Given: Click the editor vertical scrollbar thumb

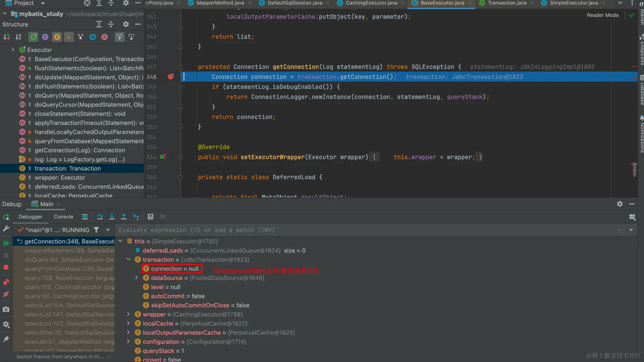Looking at the screenshot, I should coord(634,170).
